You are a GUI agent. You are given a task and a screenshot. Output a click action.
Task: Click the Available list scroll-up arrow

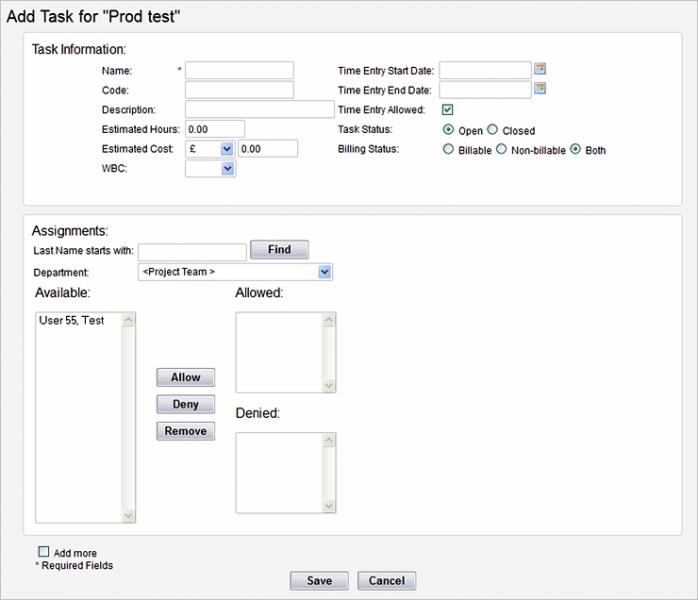click(128, 320)
